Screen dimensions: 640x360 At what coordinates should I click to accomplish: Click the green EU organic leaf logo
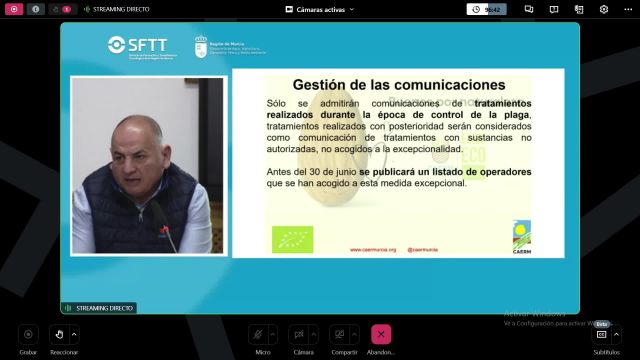[x=293, y=240]
